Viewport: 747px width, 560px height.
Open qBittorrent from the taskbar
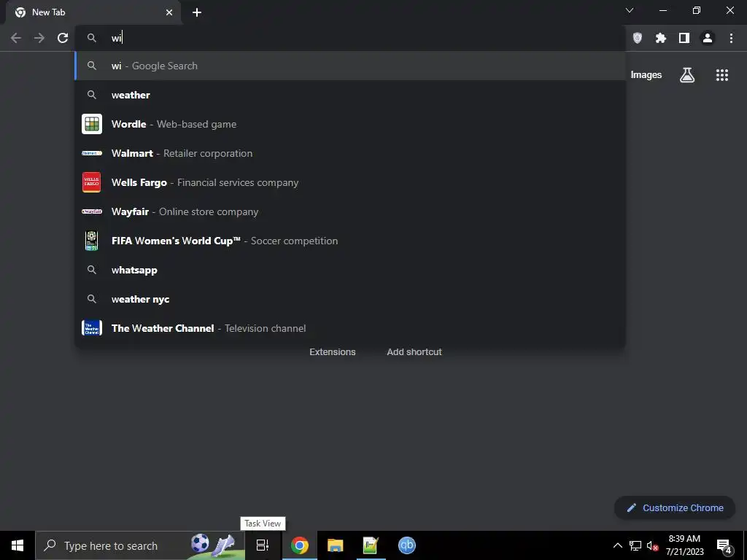pyautogui.click(x=407, y=545)
